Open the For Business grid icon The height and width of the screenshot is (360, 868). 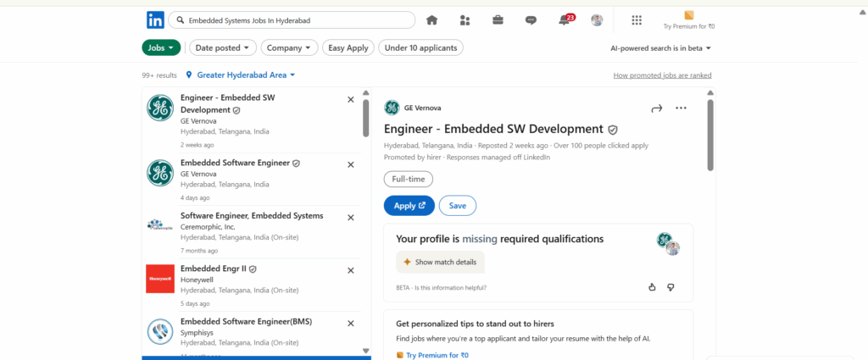637,20
